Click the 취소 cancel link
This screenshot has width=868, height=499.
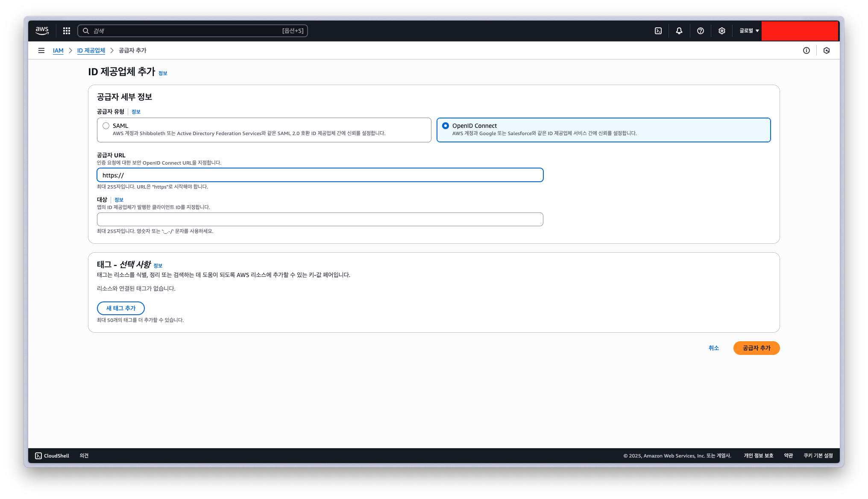[x=714, y=348]
